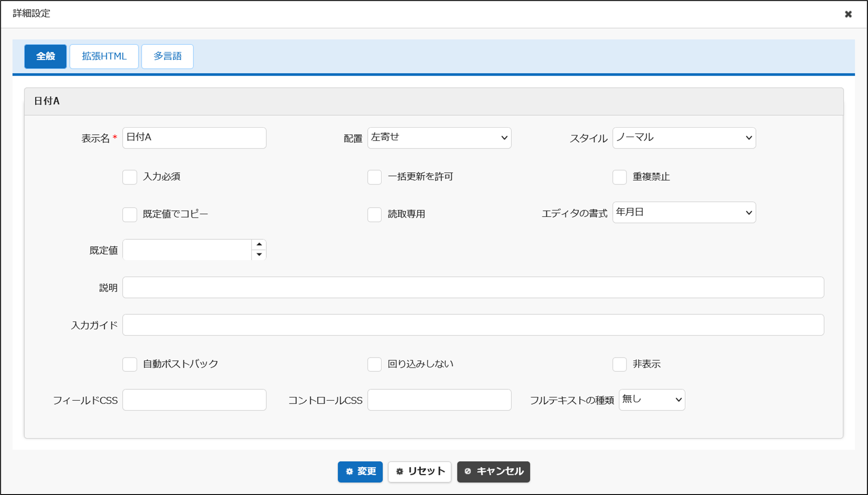Image resolution: width=868 pixels, height=495 pixels.
Task: Expand the スタイル dropdown showing ノーマル
Action: click(x=684, y=138)
